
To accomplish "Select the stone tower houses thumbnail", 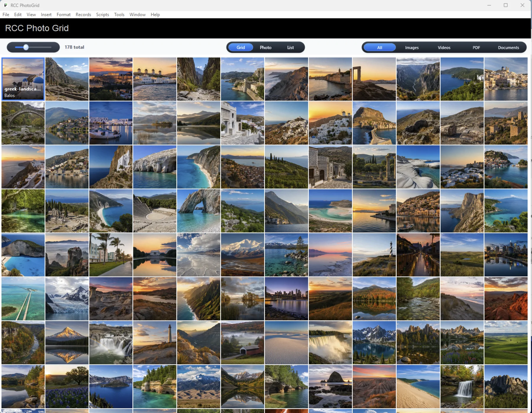I will [x=506, y=123].
